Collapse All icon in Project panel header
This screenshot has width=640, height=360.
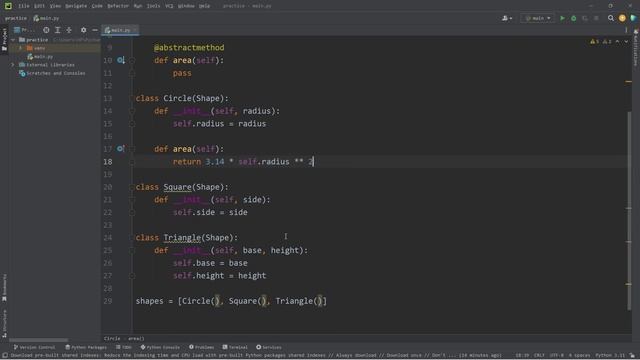(69, 30)
